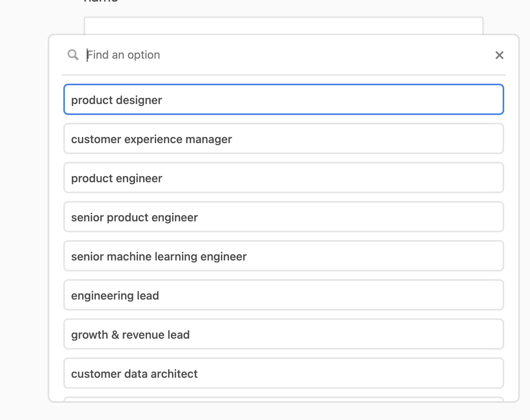Pick 'growth & revenue lead' from options
Image resolution: width=530 pixels, height=420 pixels.
click(x=284, y=334)
